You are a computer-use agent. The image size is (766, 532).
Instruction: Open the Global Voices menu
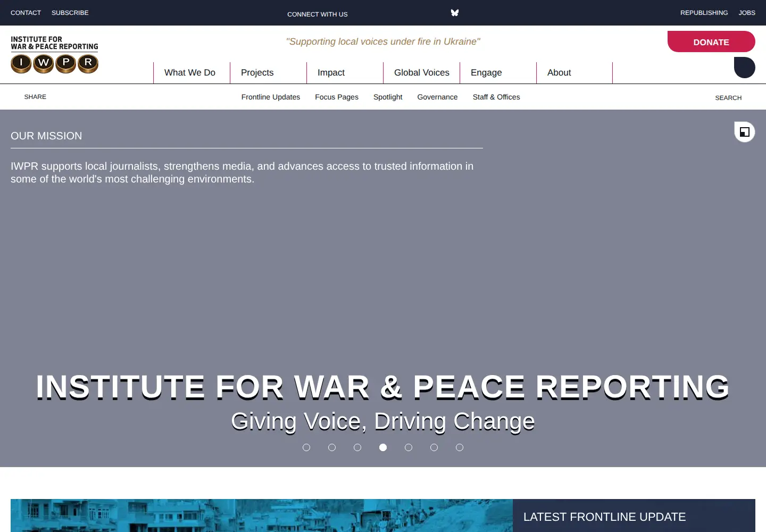pos(421,73)
